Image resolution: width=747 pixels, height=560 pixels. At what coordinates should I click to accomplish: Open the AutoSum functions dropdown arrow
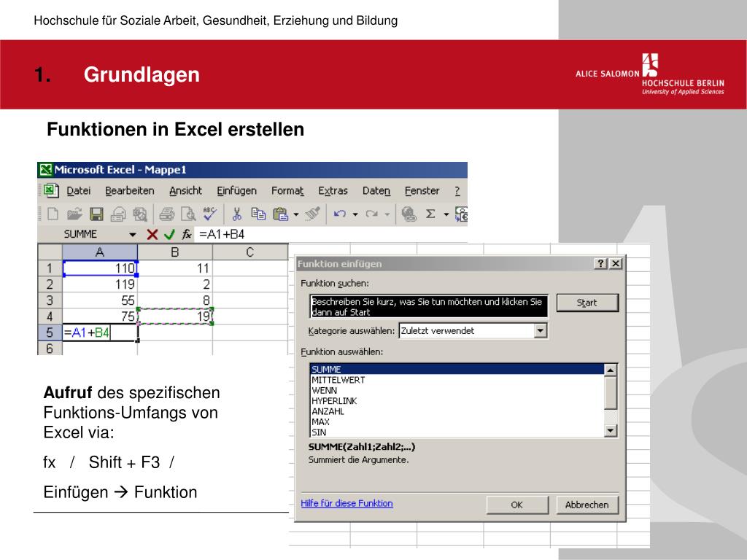point(446,214)
